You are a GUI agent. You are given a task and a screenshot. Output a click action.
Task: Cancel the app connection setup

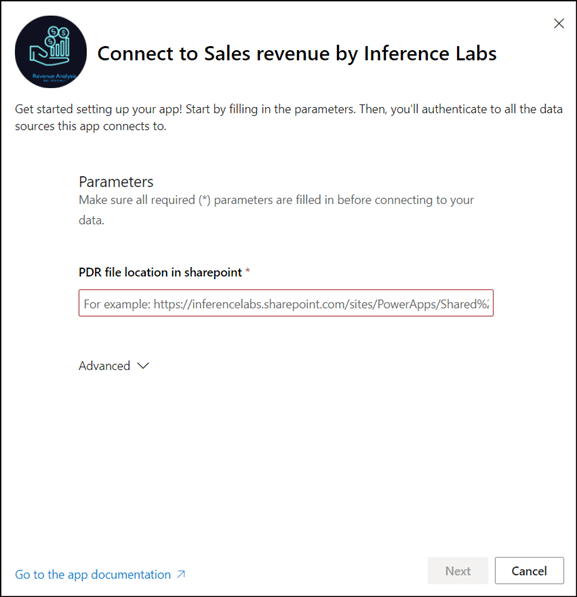point(529,571)
